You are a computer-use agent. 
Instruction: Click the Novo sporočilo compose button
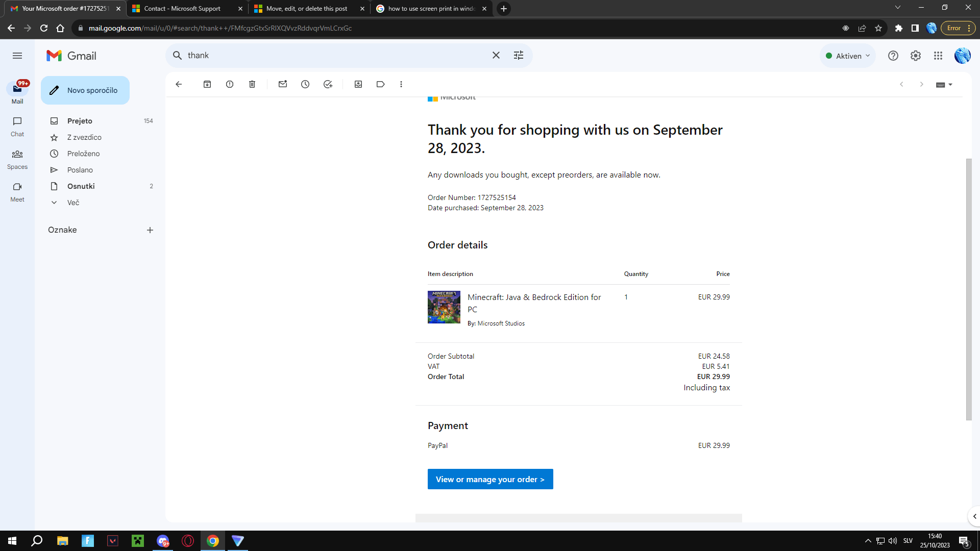(85, 90)
